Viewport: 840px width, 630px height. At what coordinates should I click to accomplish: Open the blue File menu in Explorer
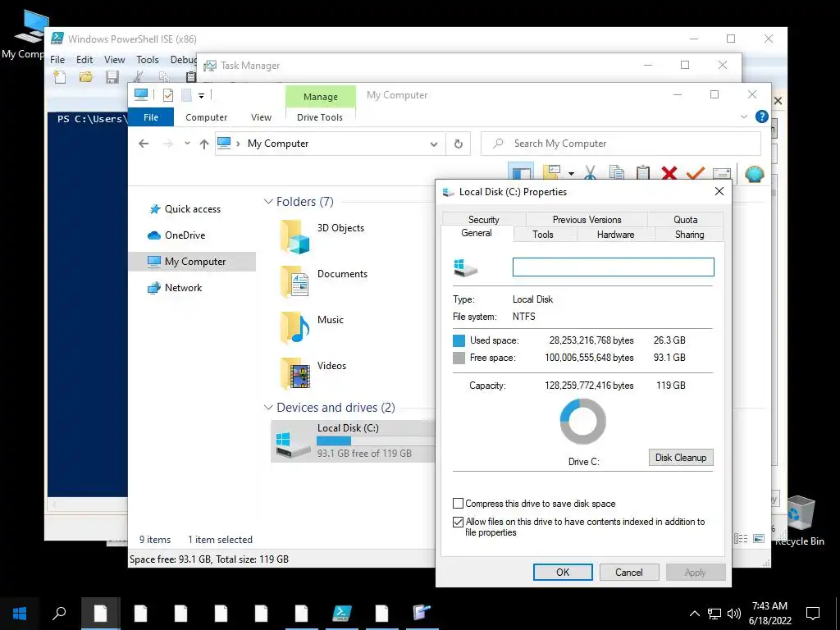(x=151, y=116)
